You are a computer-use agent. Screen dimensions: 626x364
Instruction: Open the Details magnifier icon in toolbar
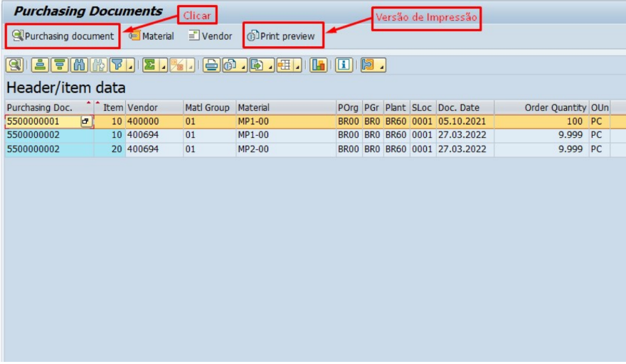14,65
